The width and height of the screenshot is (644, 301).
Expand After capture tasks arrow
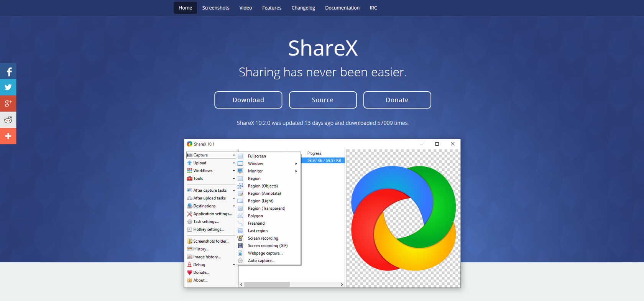click(x=234, y=191)
